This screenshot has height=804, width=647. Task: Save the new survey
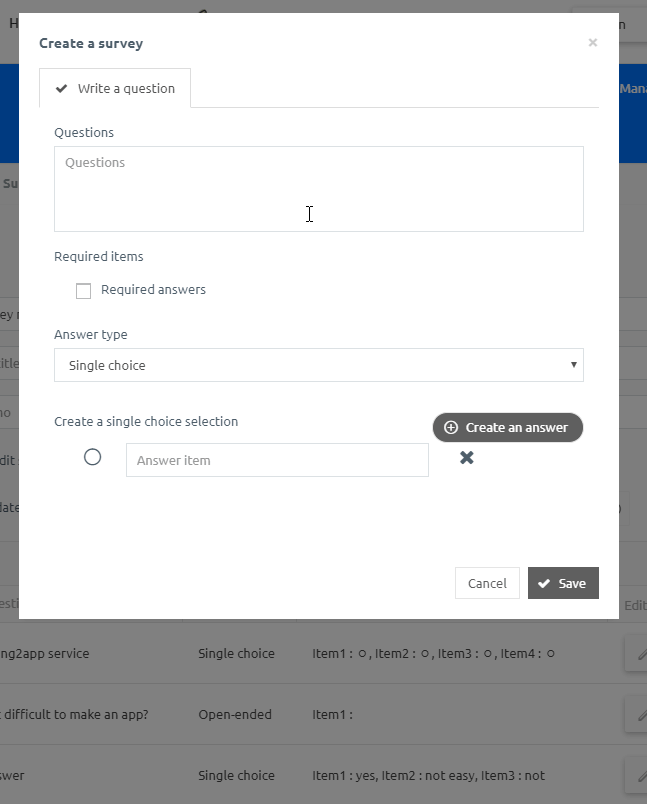click(563, 583)
